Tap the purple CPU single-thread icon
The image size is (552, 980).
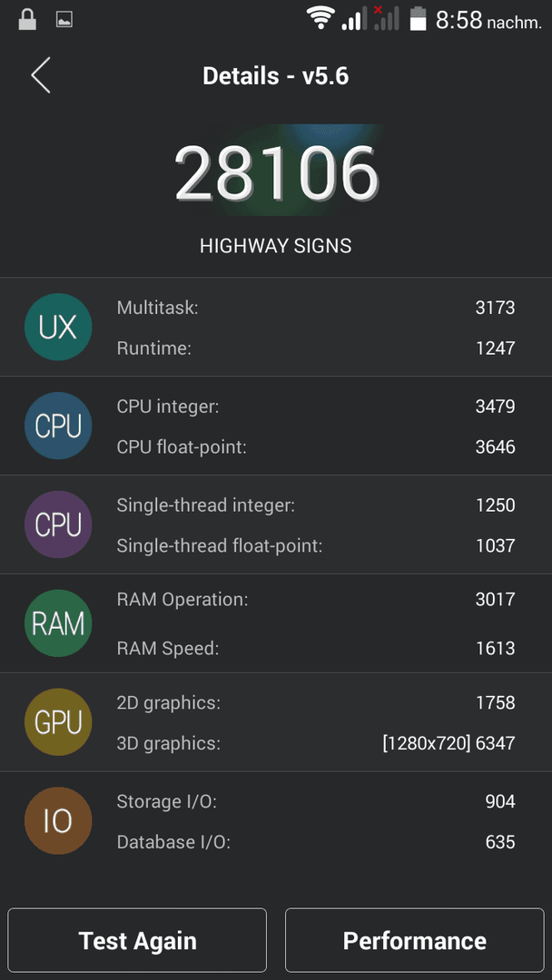[58, 524]
